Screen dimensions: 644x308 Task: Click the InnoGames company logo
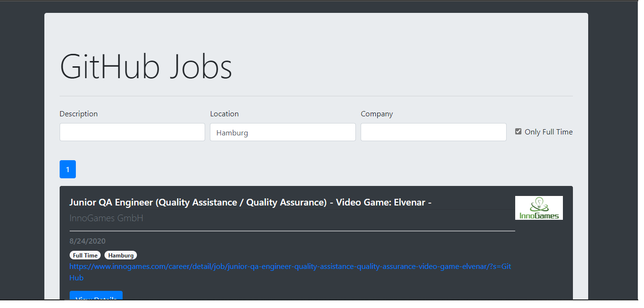[539, 208]
